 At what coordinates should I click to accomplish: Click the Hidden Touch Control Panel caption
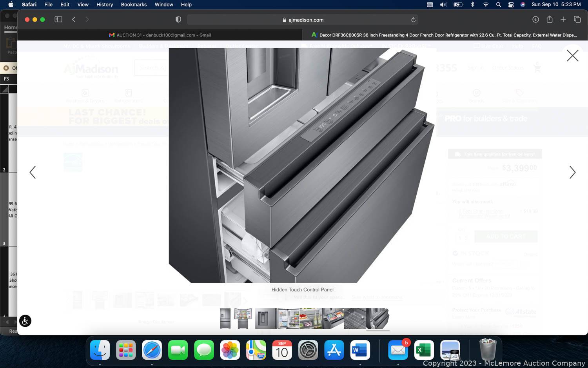(303, 290)
